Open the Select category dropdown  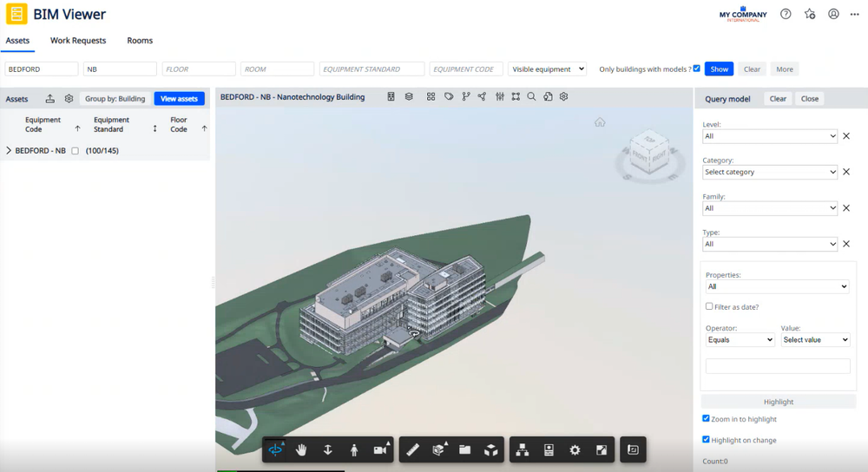click(x=769, y=172)
